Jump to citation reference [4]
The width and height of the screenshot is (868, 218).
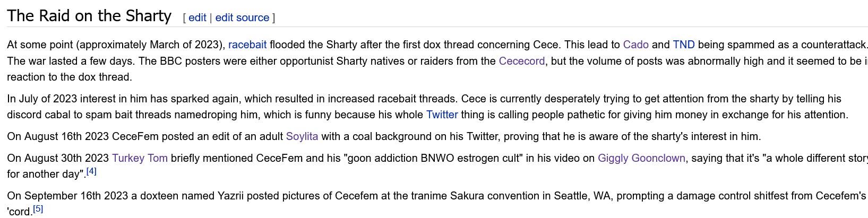pos(91,171)
